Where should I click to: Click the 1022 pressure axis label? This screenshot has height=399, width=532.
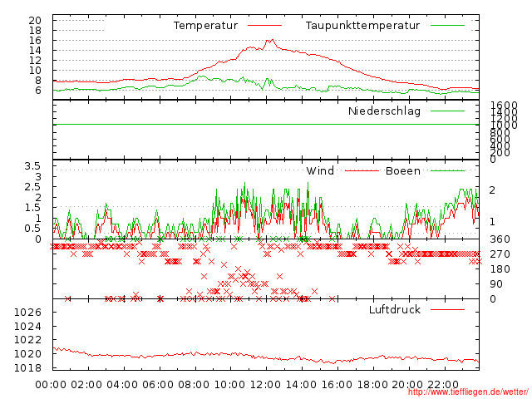pos(27,340)
